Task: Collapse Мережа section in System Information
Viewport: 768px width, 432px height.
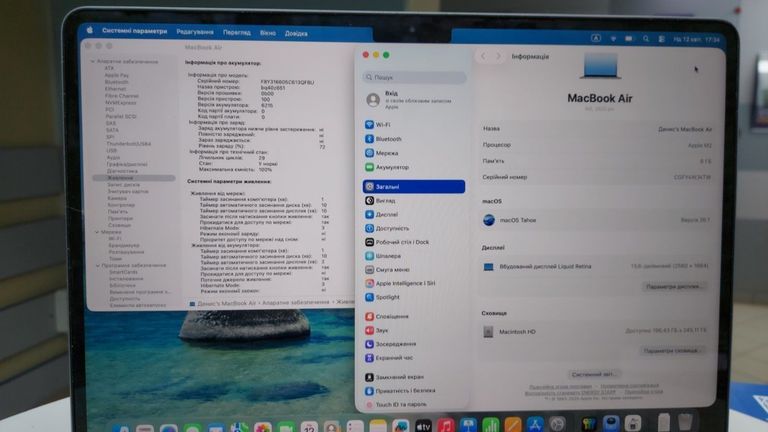Action: (x=97, y=232)
